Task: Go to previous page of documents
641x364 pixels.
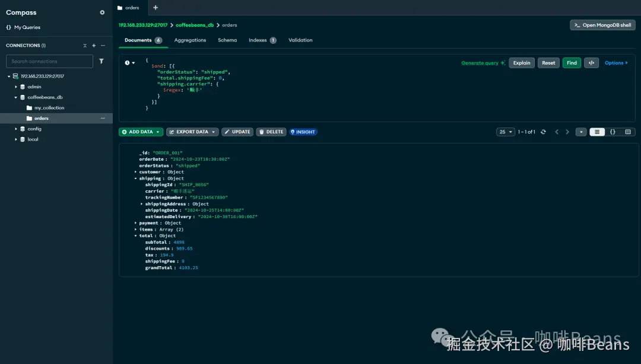Action: click(556, 132)
